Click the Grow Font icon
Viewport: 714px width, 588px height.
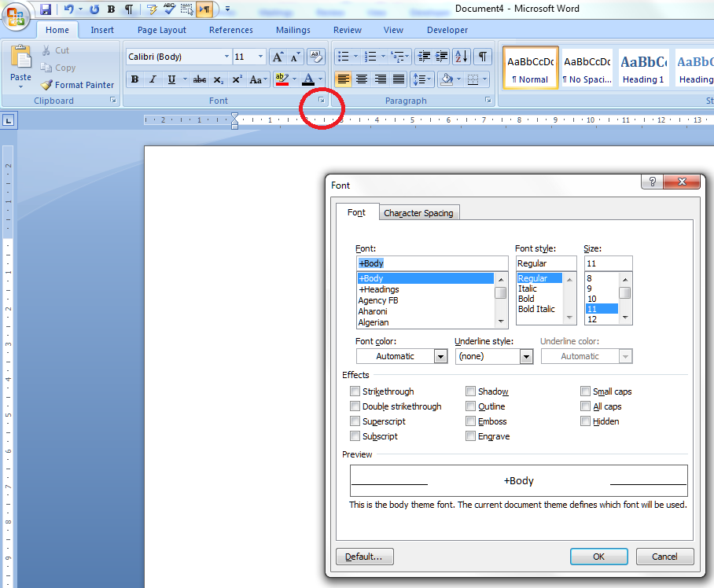[278, 57]
